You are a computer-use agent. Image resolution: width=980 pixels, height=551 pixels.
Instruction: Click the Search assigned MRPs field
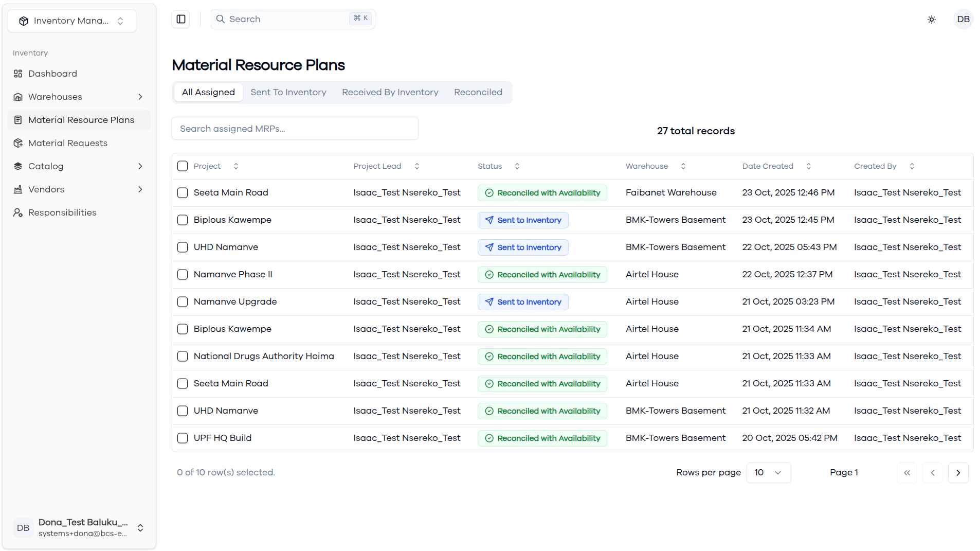tap(295, 129)
